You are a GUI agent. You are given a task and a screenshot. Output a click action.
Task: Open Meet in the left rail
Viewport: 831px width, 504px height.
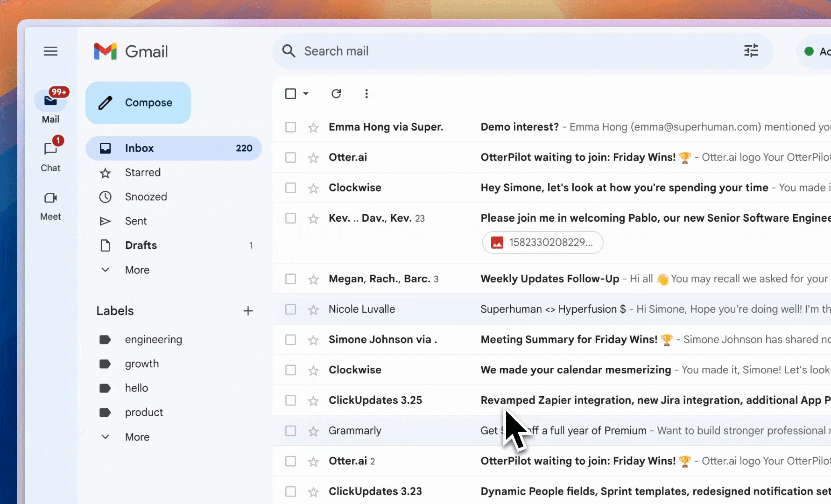pyautogui.click(x=50, y=206)
